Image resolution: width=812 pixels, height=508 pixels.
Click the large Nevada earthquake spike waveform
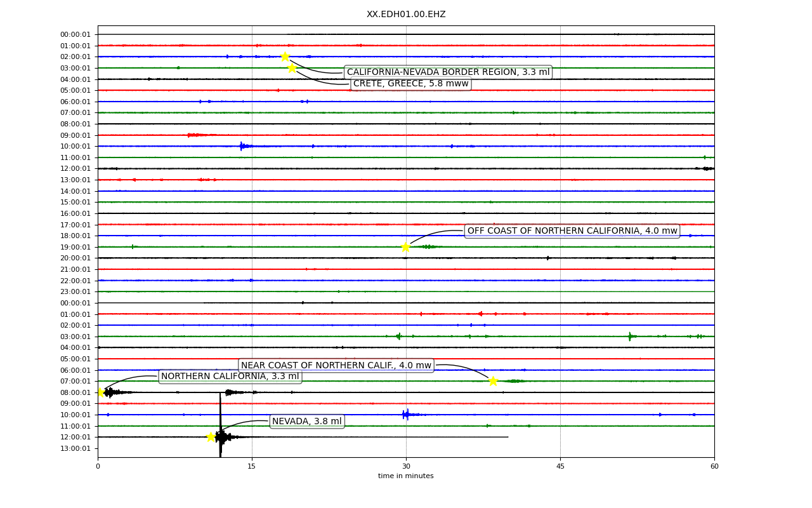point(221,425)
